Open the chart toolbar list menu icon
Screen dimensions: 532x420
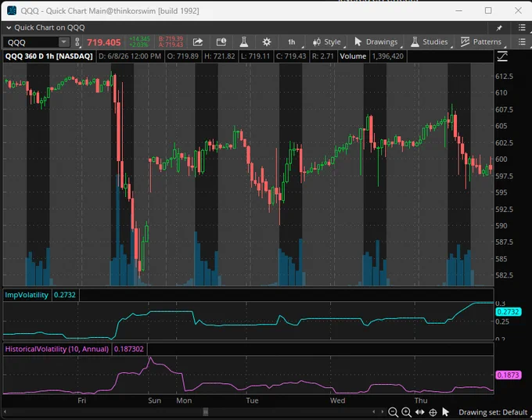tap(522, 41)
